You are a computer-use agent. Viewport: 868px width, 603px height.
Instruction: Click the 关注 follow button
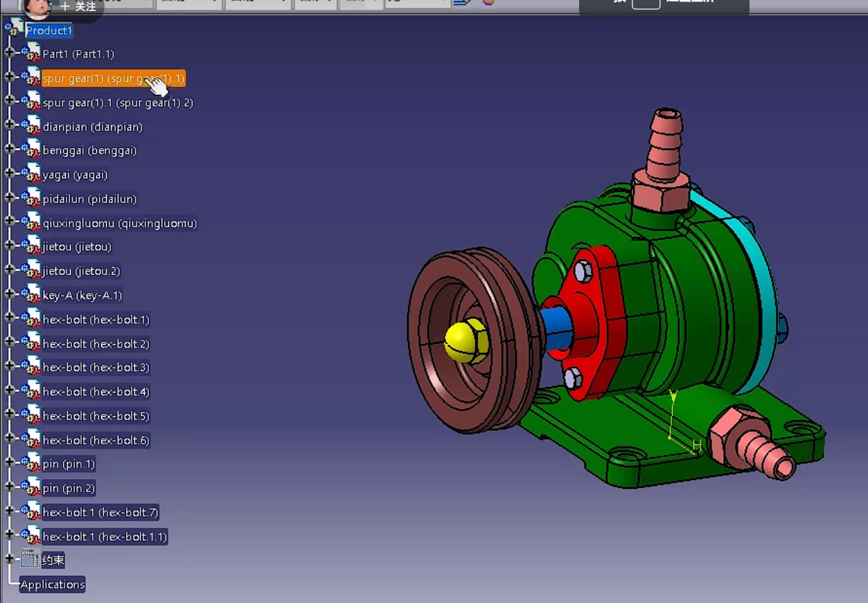point(78,7)
